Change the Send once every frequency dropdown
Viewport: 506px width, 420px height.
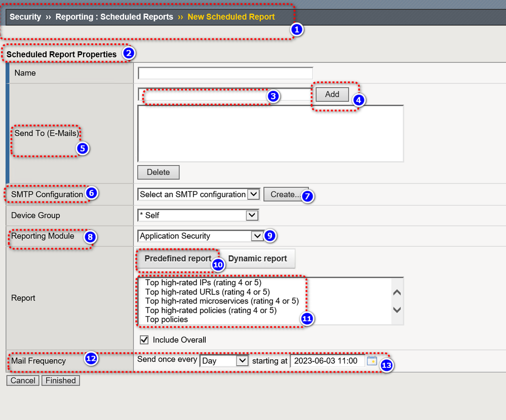click(224, 361)
